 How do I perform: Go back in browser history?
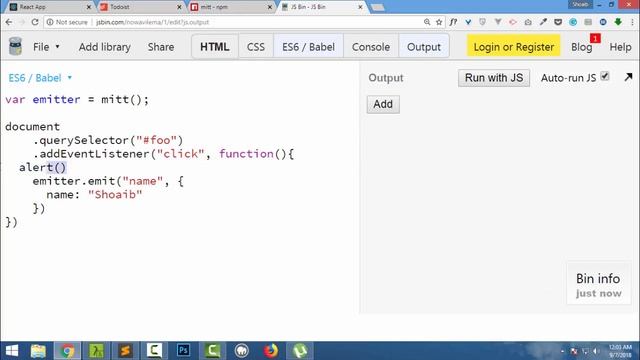(9, 22)
